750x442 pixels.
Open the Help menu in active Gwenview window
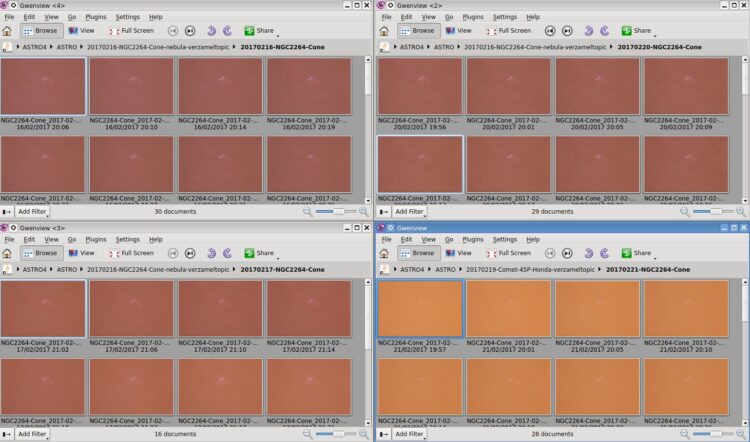533,239
